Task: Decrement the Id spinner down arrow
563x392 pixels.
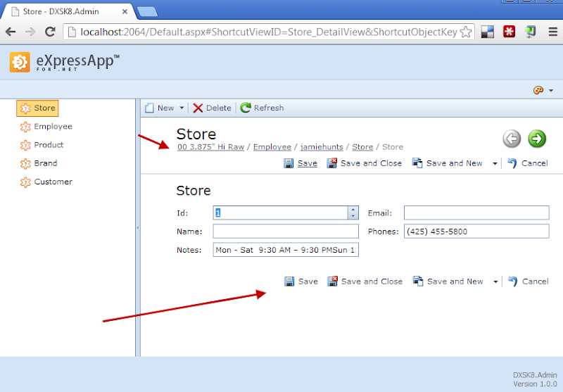Action: tap(353, 216)
